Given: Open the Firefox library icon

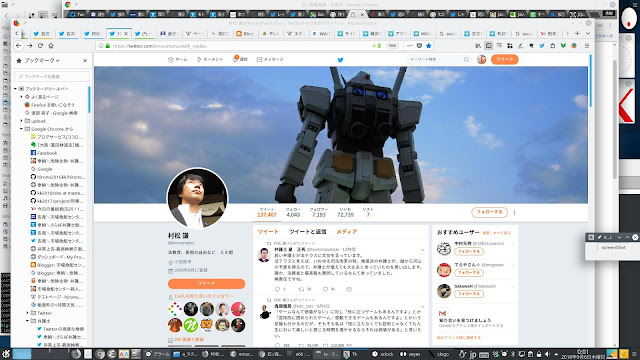Looking at the screenshot, I should tap(478, 46).
